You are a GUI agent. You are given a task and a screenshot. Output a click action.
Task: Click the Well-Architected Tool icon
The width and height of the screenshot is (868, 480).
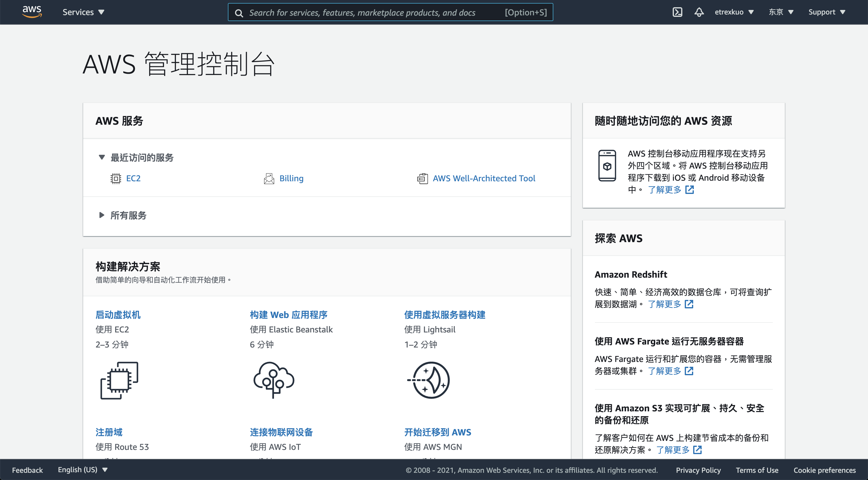coord(423,178)
